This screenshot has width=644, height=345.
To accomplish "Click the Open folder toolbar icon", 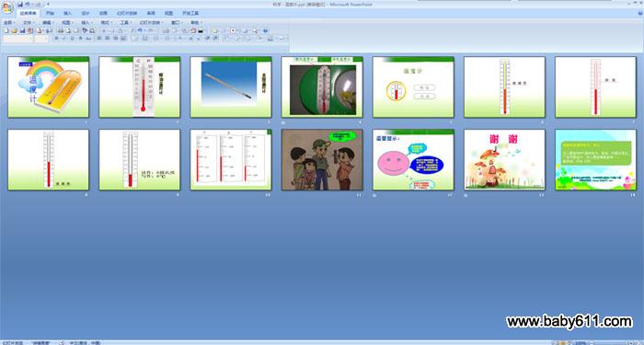I will click(x=14, y=30).
